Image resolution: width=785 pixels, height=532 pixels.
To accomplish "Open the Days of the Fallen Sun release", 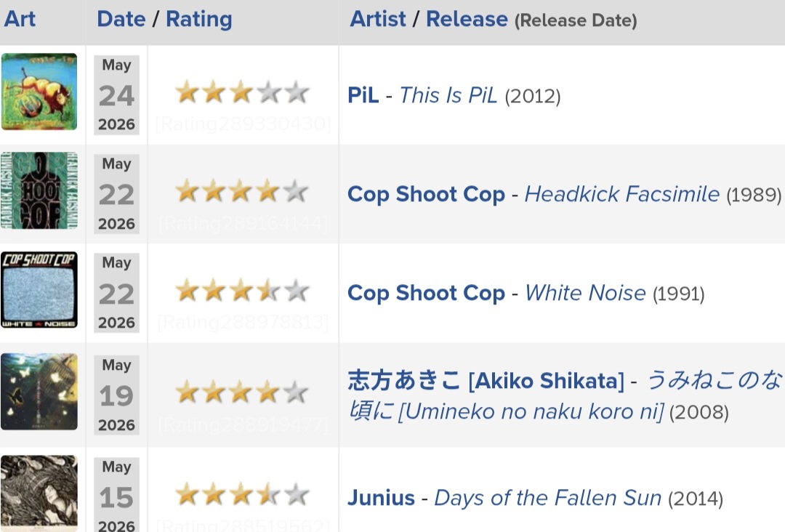I will (548, 498).
